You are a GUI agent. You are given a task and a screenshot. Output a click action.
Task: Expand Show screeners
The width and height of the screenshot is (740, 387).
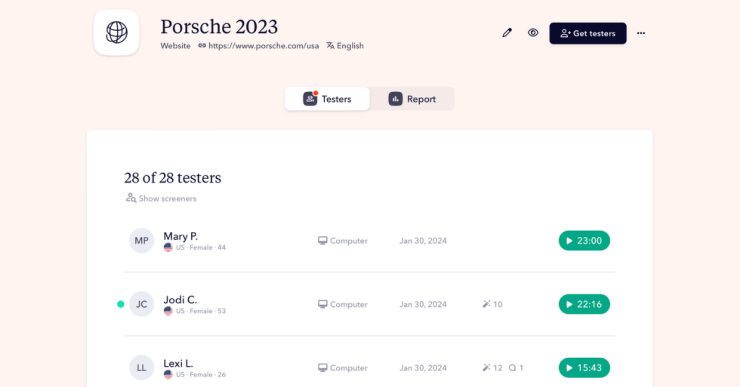pos(161,198)
